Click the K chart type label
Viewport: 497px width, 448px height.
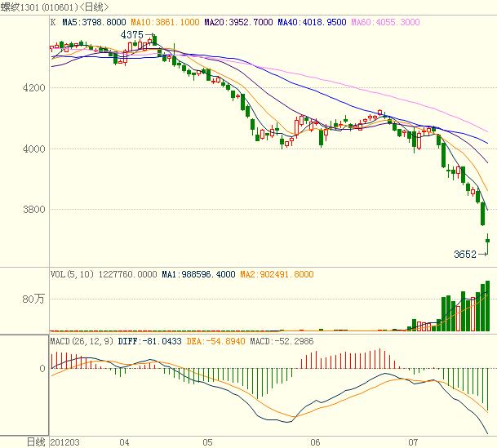click(x=53, y=24)
